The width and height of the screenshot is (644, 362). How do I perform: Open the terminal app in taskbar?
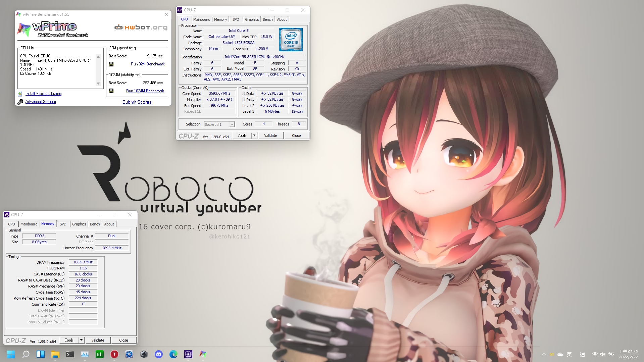point(70,354)
